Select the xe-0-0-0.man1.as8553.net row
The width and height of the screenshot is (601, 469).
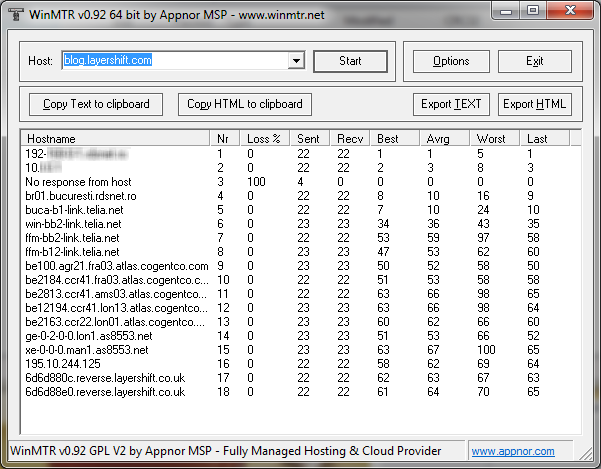pyautogui.click(x=301, y=350)
